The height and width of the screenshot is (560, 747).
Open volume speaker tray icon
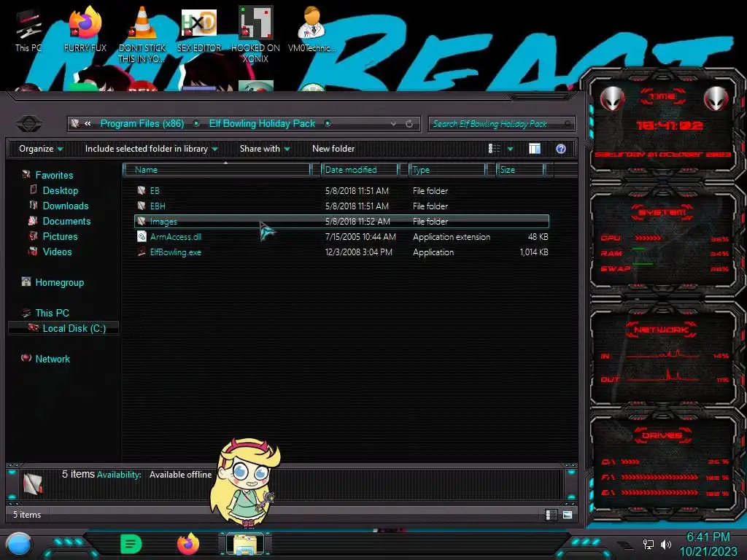[666, 544]
